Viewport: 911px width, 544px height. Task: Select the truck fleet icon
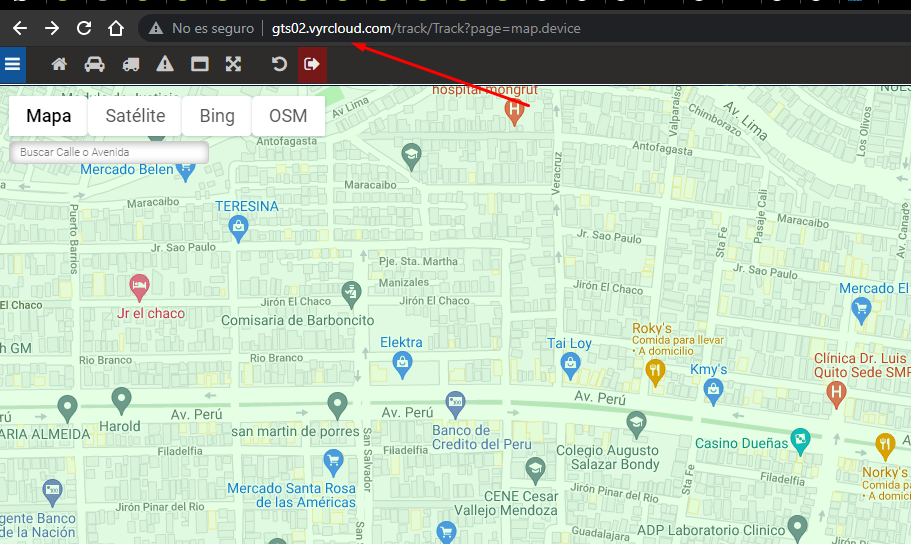coord(131,65)
